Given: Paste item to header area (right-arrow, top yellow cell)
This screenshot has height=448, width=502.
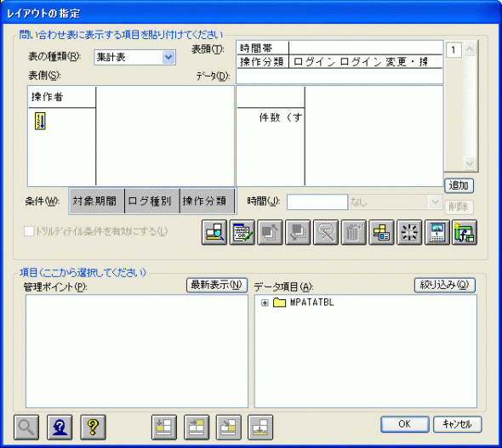Looking at the screenshot, I should pos(197,428).
